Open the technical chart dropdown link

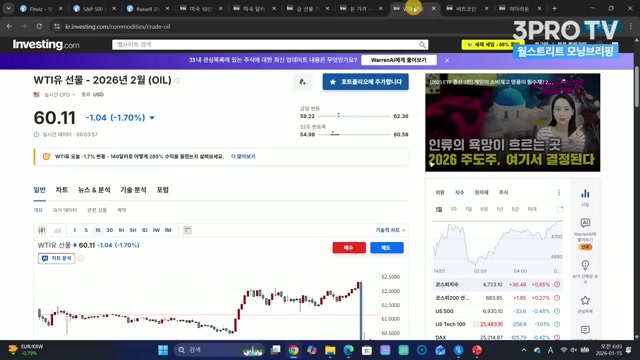coord(390,230)
